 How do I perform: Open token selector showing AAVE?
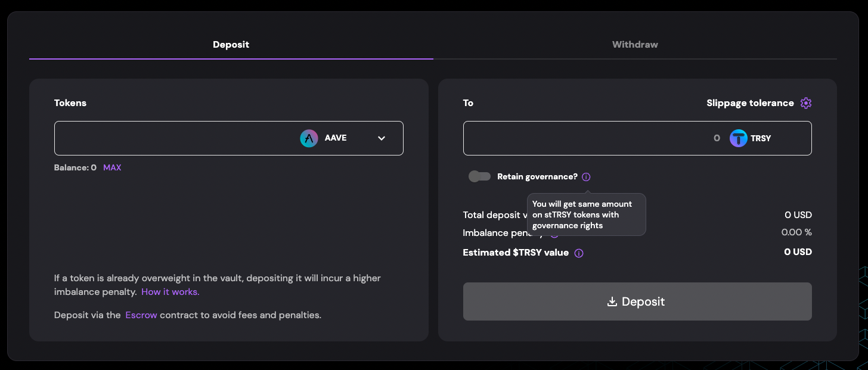click(343, 138)
